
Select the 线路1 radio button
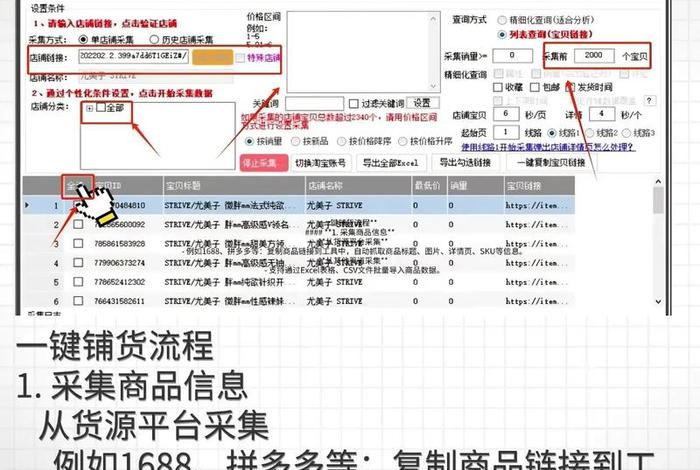coord(552,133)
